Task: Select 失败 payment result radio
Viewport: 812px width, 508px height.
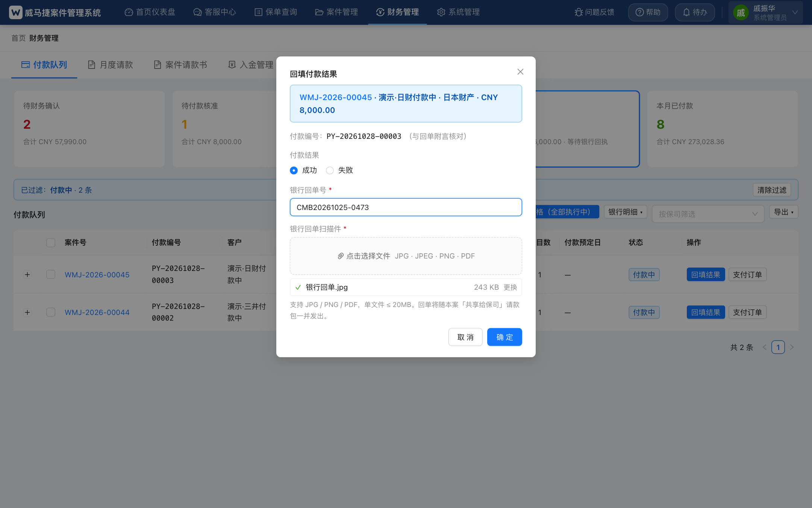Action: [x=330, y=170]
